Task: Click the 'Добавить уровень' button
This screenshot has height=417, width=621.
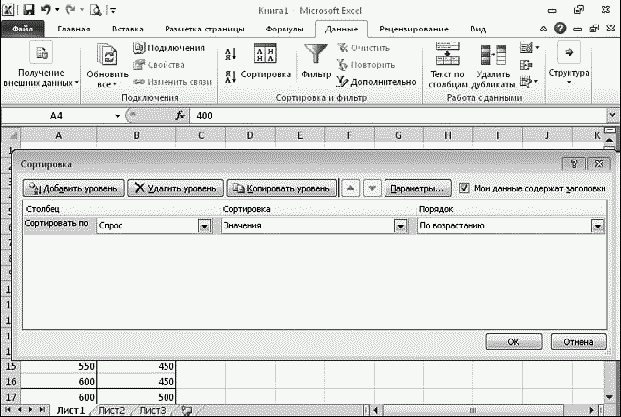Action: tap(73, 188)
